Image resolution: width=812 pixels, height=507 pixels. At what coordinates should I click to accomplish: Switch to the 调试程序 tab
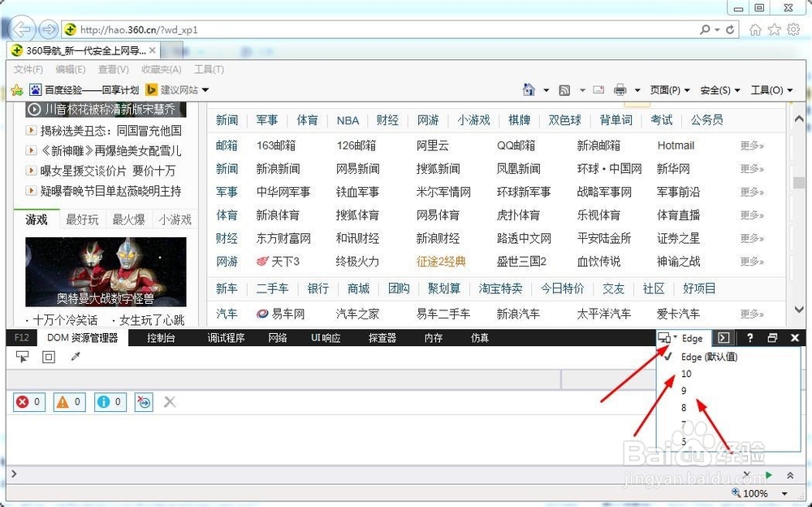[x=226, y=338]
